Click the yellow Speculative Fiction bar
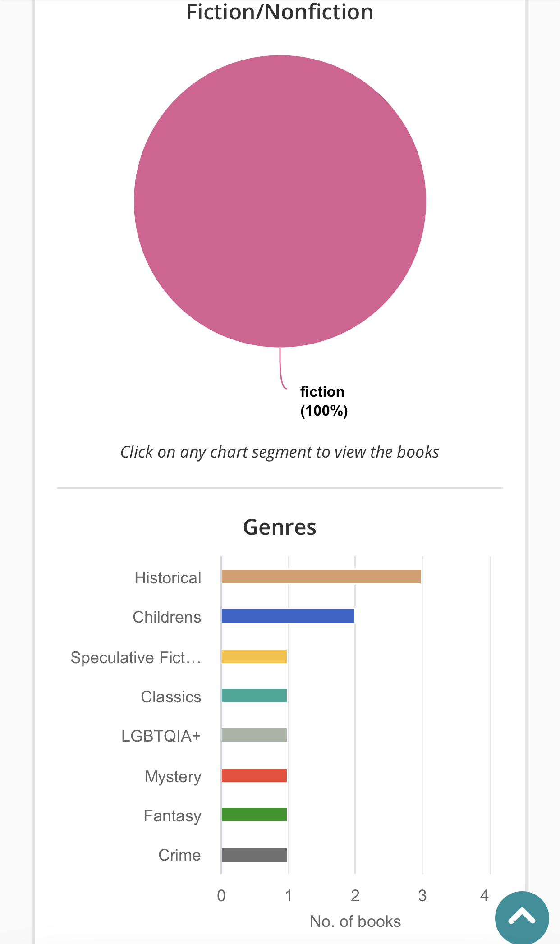Viewport: 560px width, 944px height. pyautogui.click(x=254, y=656)
